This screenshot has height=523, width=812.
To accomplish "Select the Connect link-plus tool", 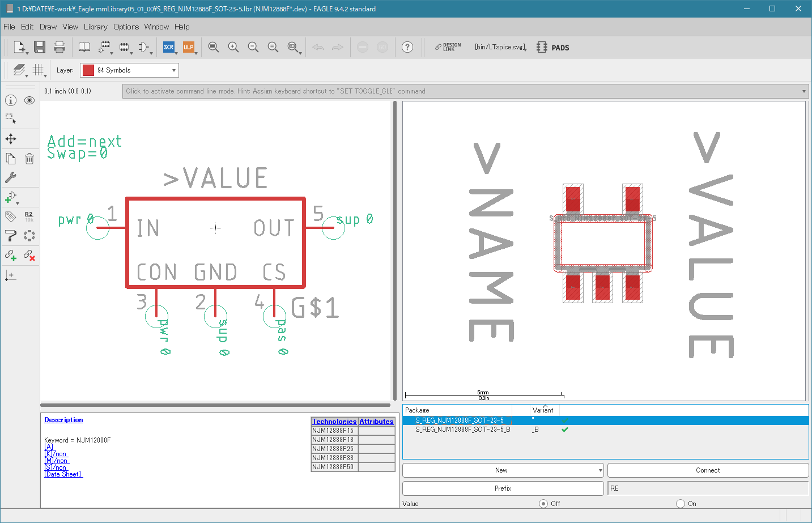I will tap(11, 255).
